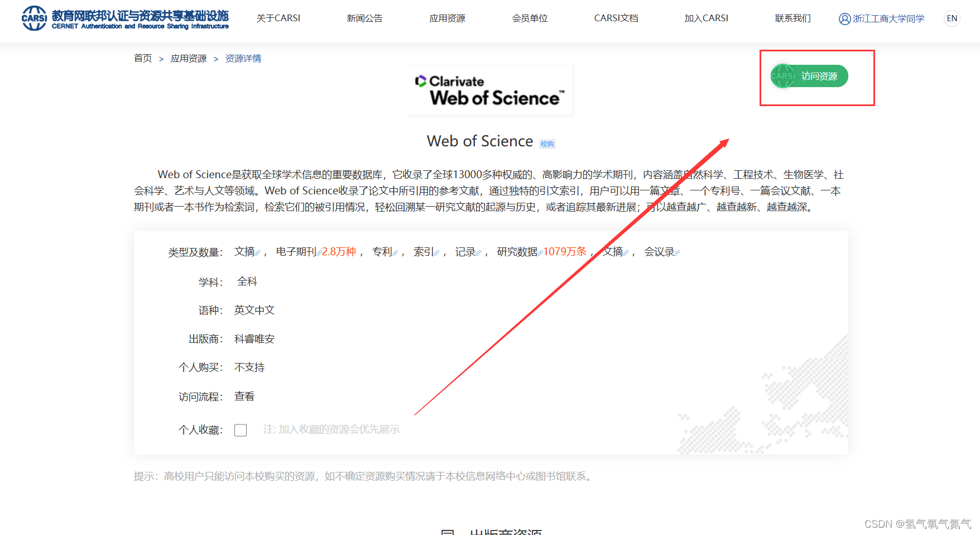Open 查看 for the 访问流程 row

pyautogui.click(x=244, y=397)
